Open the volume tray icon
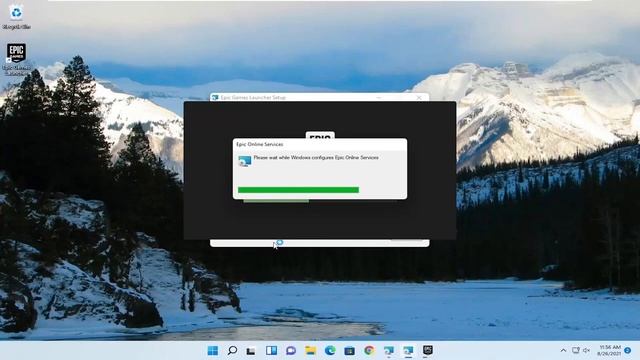 [587, 350]
